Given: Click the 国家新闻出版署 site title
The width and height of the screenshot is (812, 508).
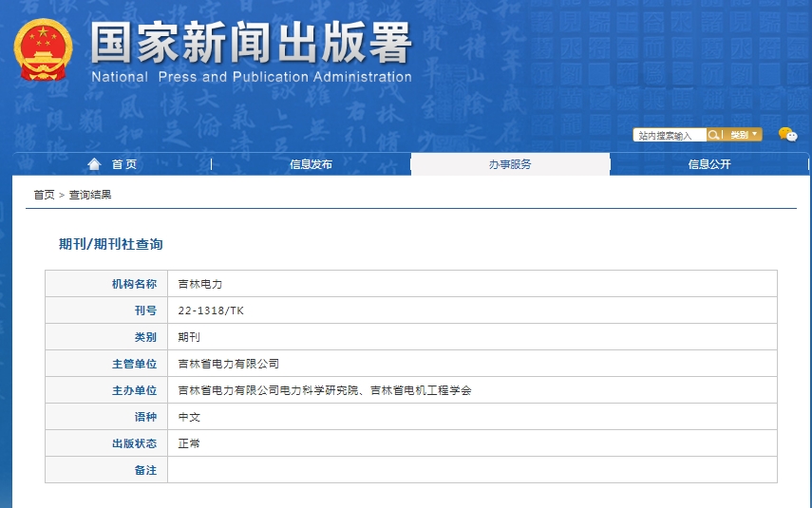Looking at the screenshot, I should click(x=251, y=43).
